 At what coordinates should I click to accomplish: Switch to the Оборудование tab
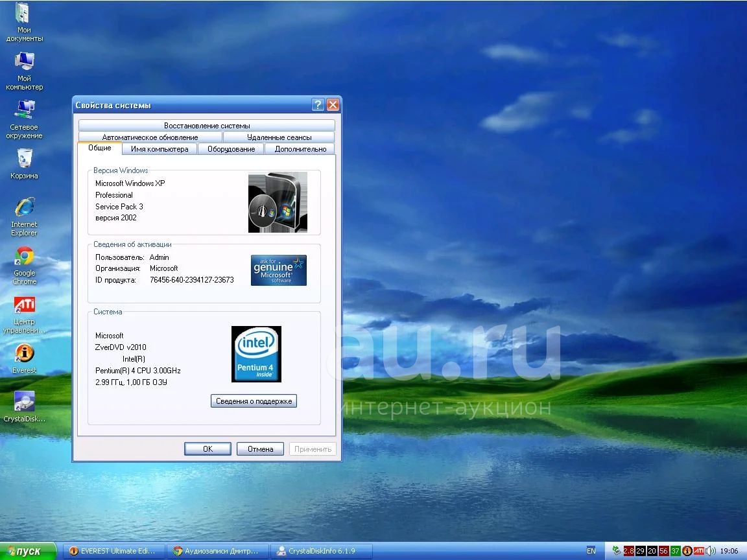[231, 149]
